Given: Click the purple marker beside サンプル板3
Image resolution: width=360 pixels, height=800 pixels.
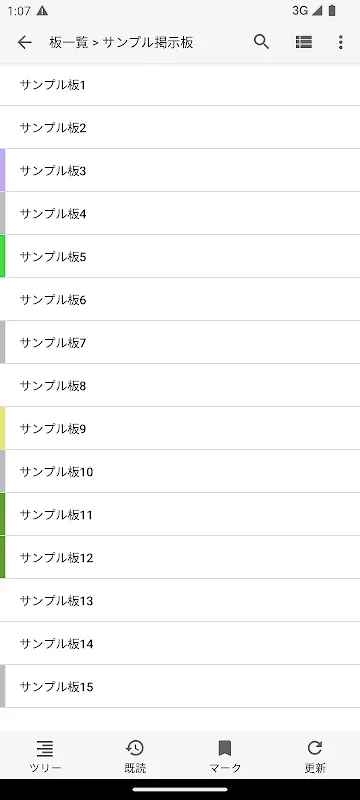Looking at the screenshot, I should [x=3, y=170].
